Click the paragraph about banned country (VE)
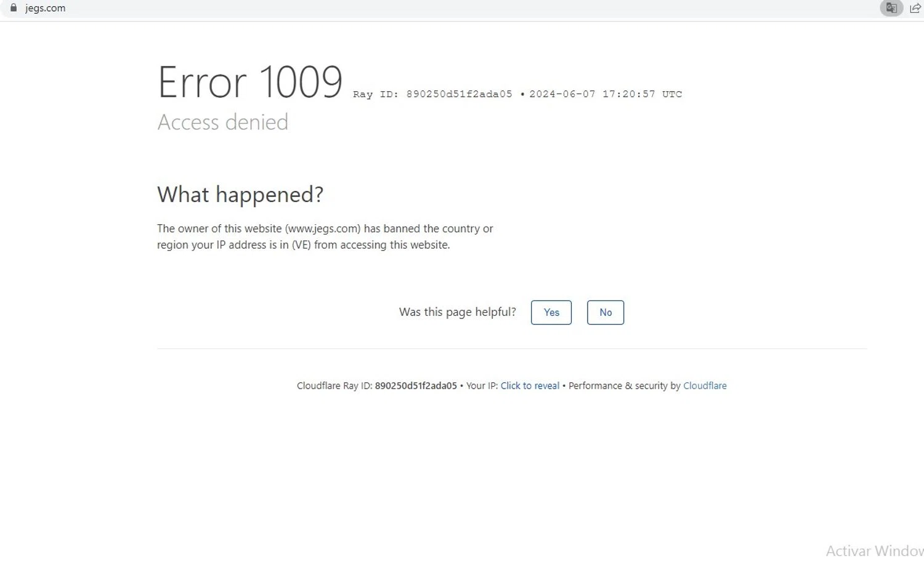The width and height of the screenshot is (924, 561). click(325, 236)
